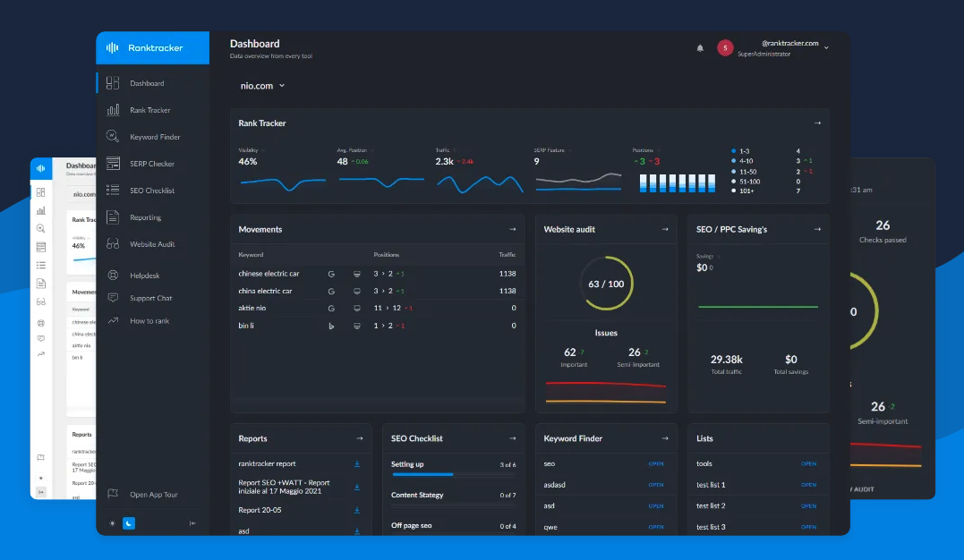Download the ranktracker report
This screenshot has height=560, width=964.
tap(356, 464)
